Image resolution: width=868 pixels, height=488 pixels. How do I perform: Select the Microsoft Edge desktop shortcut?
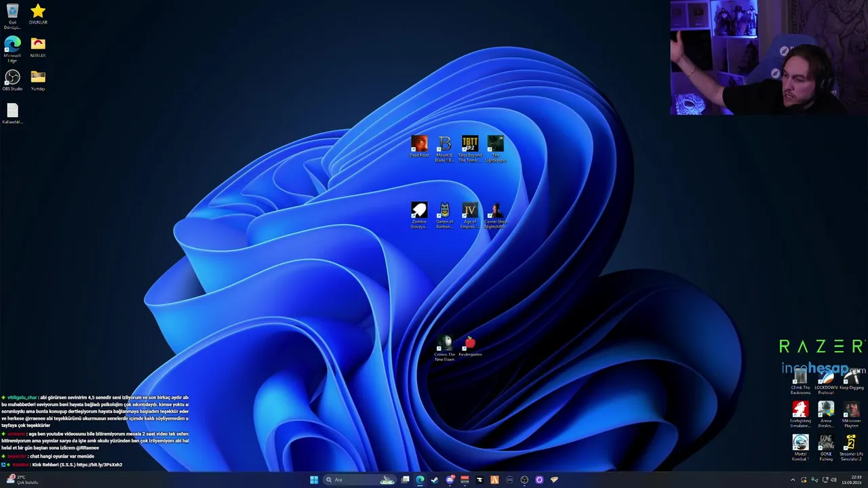click(x=12, y=49)
